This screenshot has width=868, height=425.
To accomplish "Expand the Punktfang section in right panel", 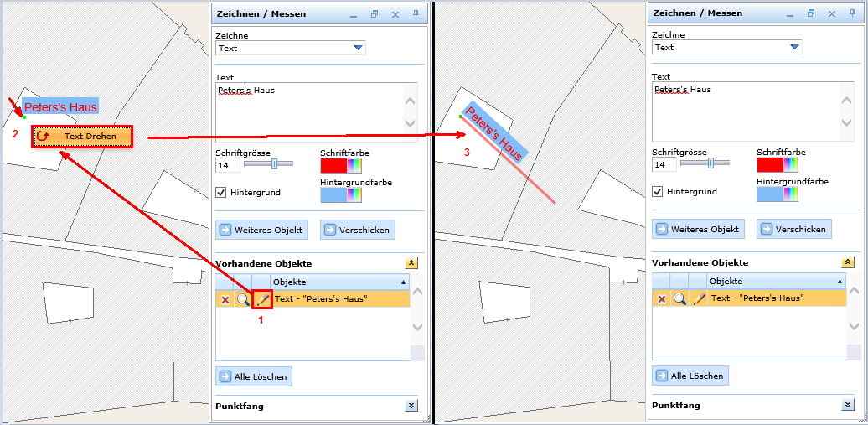I will click(x=847, y=405).
